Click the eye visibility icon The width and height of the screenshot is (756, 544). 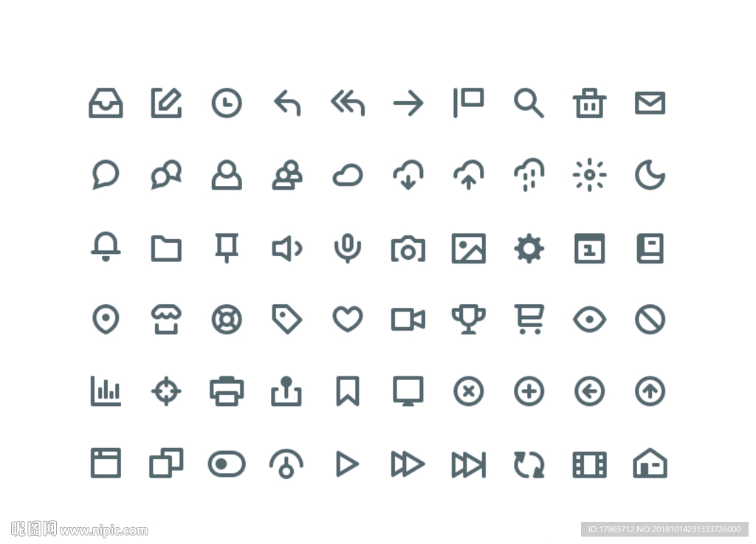[589, 320]
